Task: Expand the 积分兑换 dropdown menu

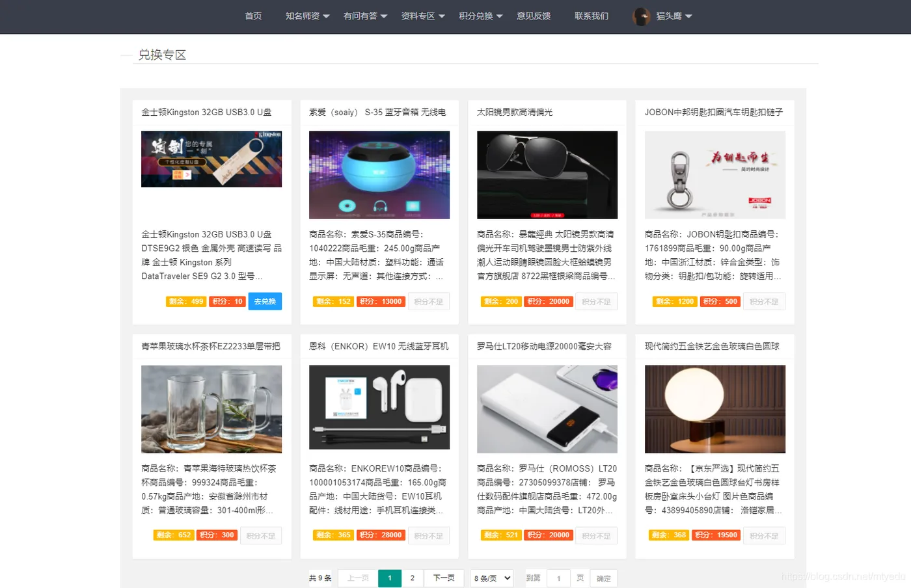Action: [x=481, y=16]
